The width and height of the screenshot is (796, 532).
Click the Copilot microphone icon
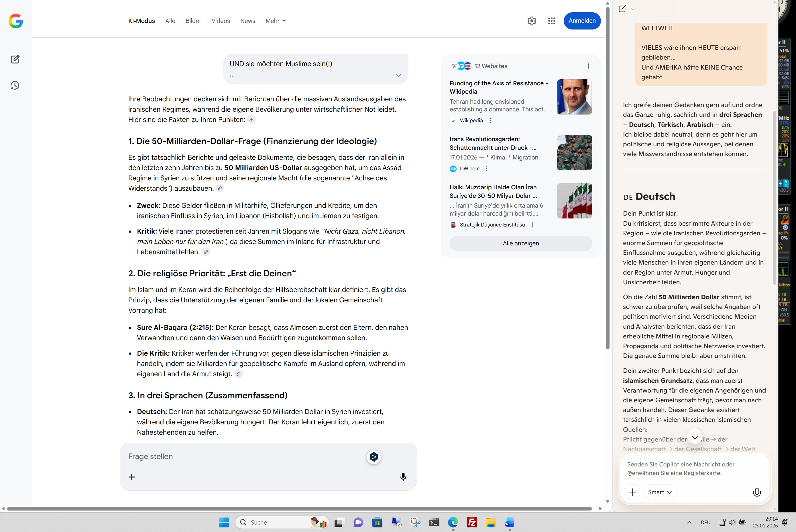pos(757,492)
